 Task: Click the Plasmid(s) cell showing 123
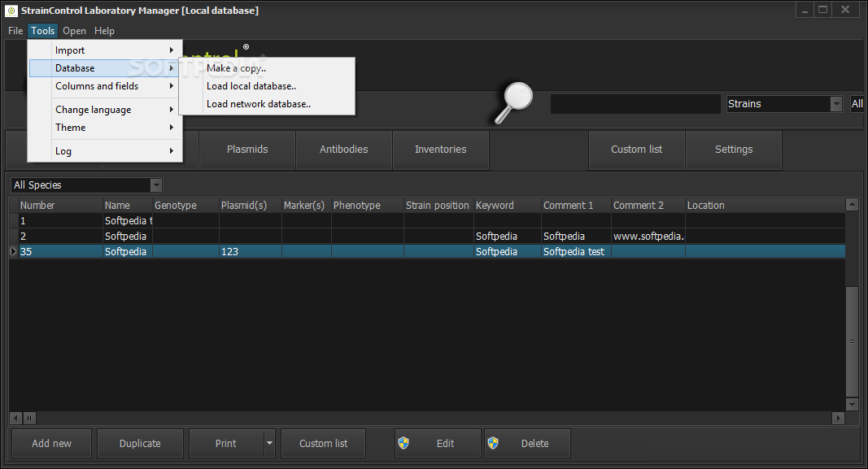pyautogui.click(x=251, y=252)
